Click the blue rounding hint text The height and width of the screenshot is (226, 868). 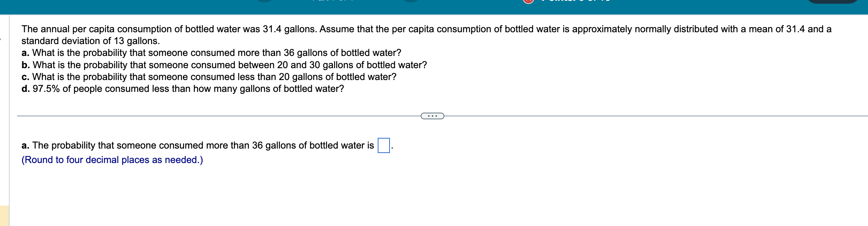112,160
